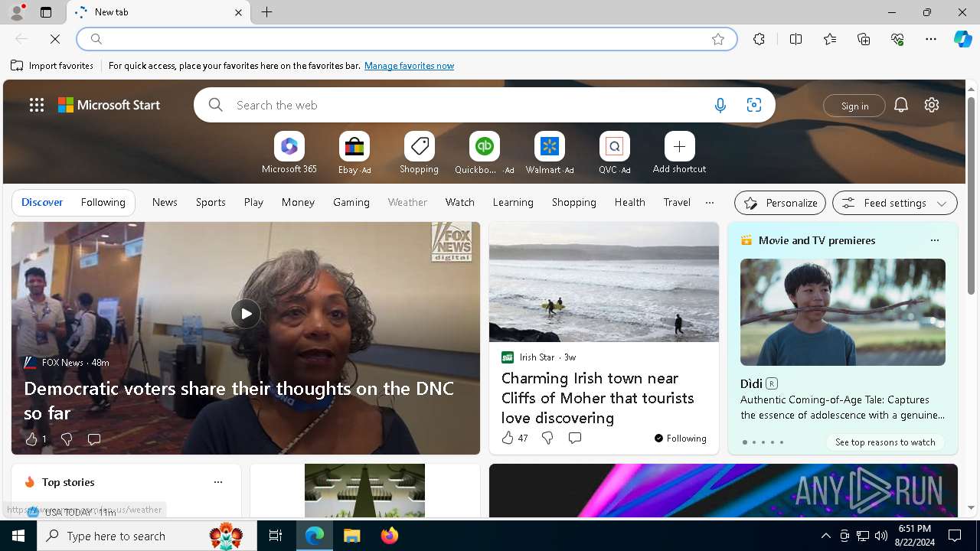Open comments on Irish town article
The width and height of the screenshot is (980, 551).
coord(574,438)
